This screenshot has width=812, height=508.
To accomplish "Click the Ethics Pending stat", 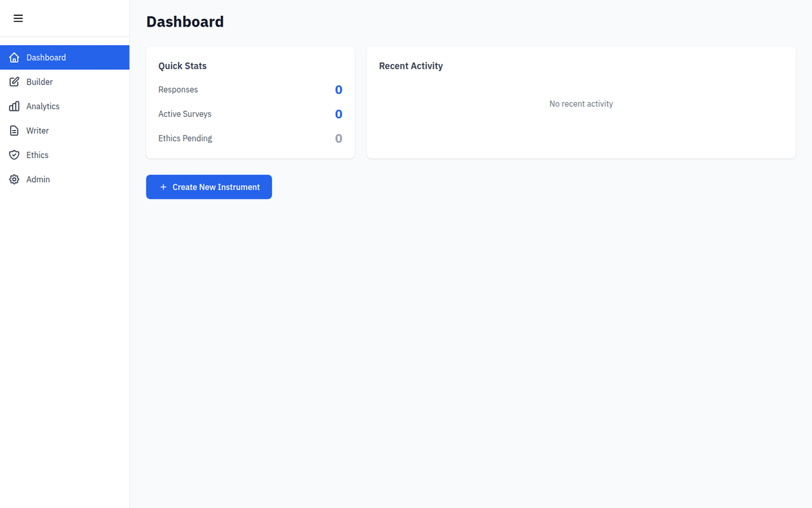I will click(x=338, y=138).
